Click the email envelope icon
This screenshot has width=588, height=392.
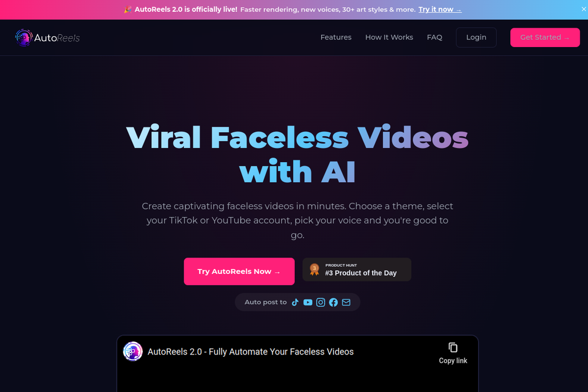pos(346,302)
